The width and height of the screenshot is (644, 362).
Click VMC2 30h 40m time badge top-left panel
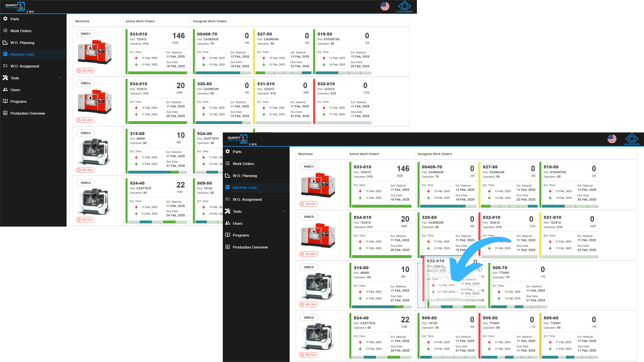[85, 120]
